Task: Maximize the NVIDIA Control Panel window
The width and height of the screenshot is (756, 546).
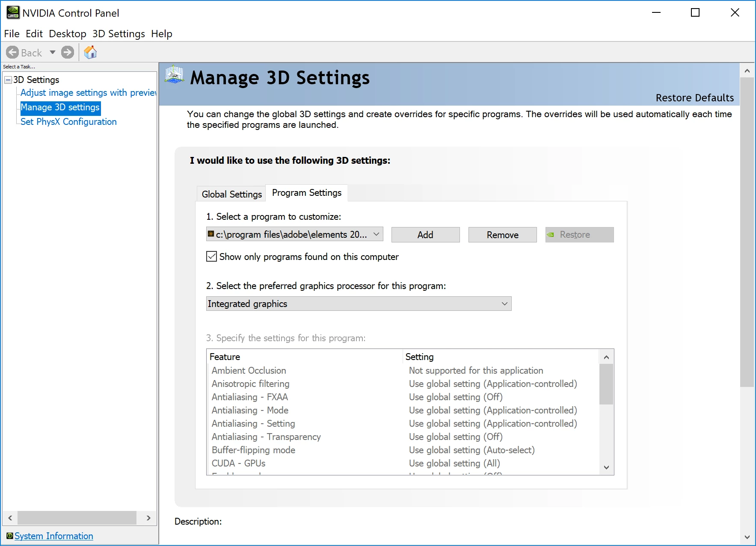Action: 696,13
